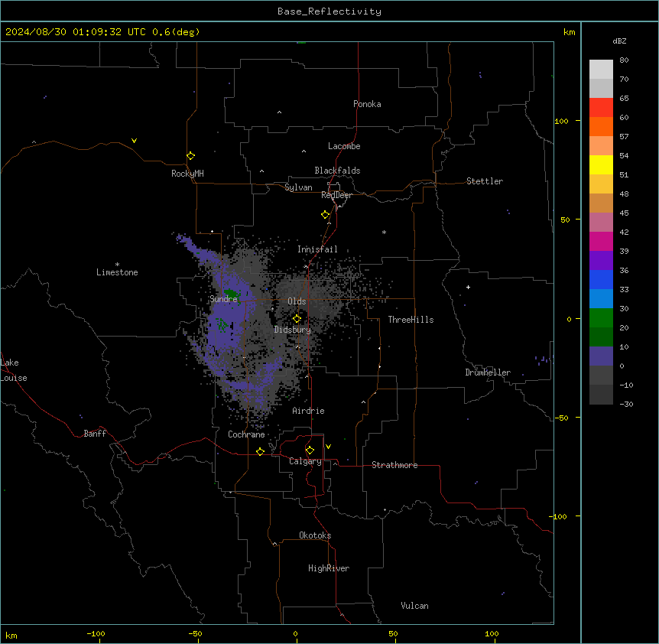Click the Drumheller label
Screen dimensions: 659x644
click(488, 372)
